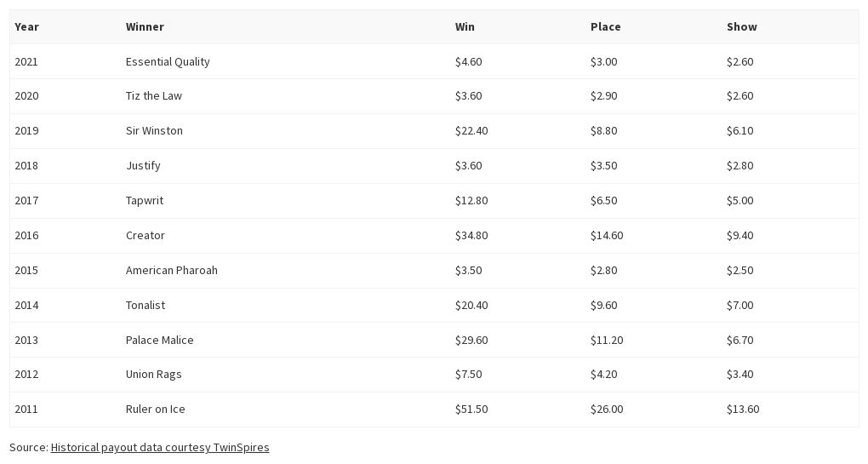
Task: Select the Creator winner cell
Action: pyautogui.click(x=146, y=235)
